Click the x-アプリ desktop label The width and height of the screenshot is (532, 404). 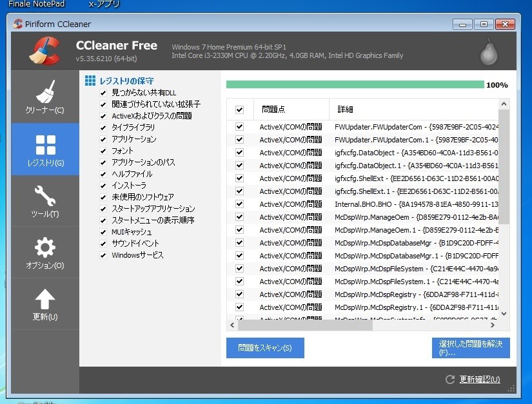104,4
